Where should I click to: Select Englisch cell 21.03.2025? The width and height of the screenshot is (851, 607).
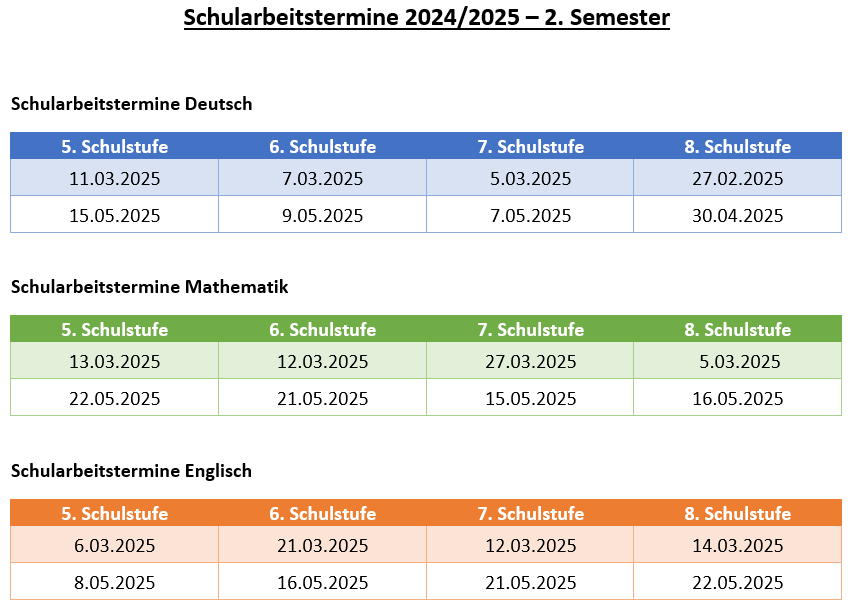pos(322,546)
